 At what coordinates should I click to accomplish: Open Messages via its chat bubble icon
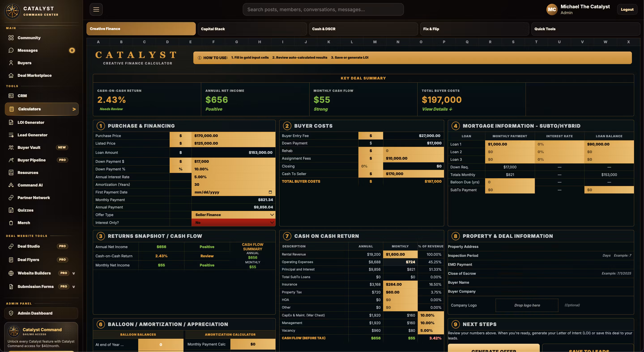11,50
